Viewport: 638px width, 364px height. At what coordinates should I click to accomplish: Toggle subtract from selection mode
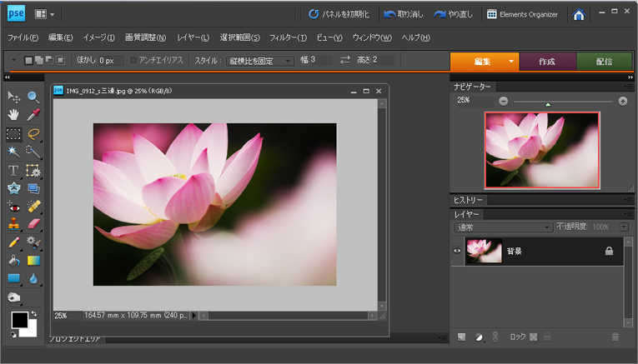(50, 61)
